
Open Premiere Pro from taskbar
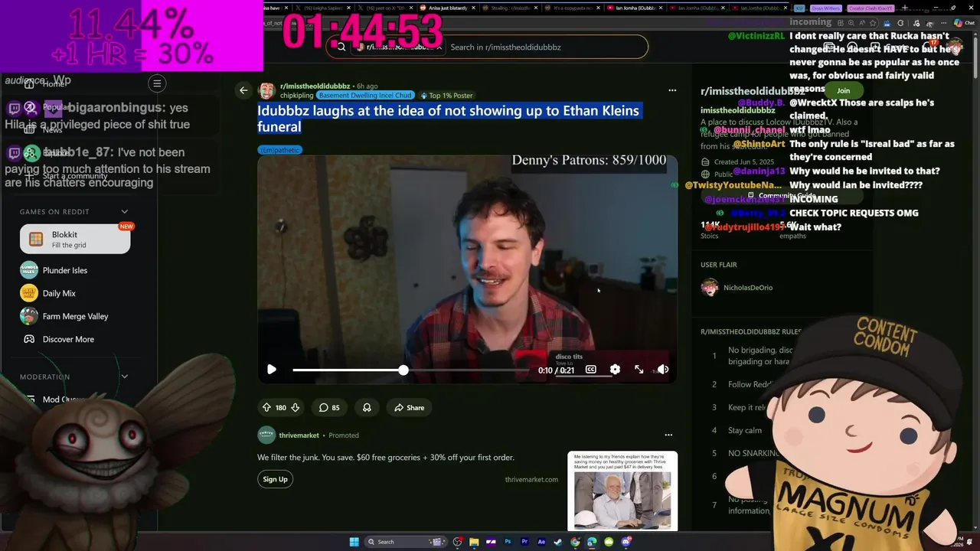(x=524, y=542)
